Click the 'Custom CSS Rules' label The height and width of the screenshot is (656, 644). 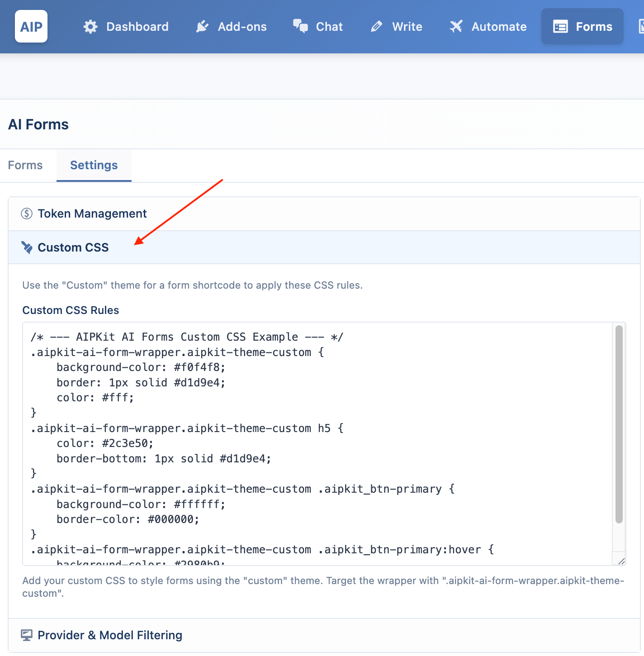point(71,310)
